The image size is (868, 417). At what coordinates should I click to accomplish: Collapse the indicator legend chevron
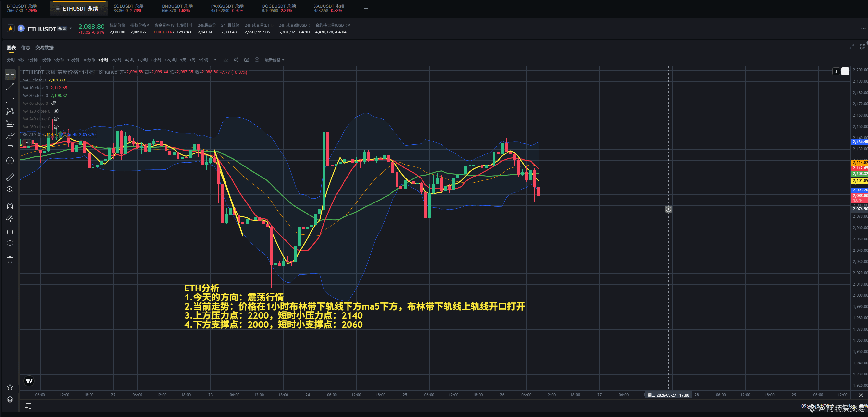click(x=27, y=142)
